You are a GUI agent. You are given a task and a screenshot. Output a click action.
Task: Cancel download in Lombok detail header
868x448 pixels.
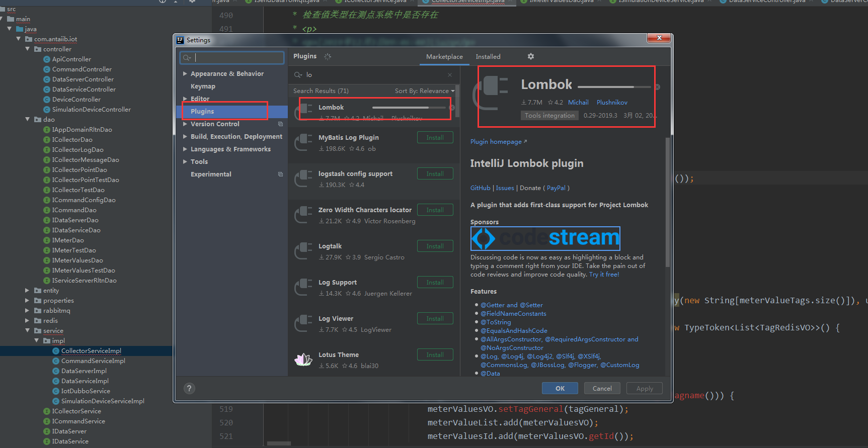657,87
